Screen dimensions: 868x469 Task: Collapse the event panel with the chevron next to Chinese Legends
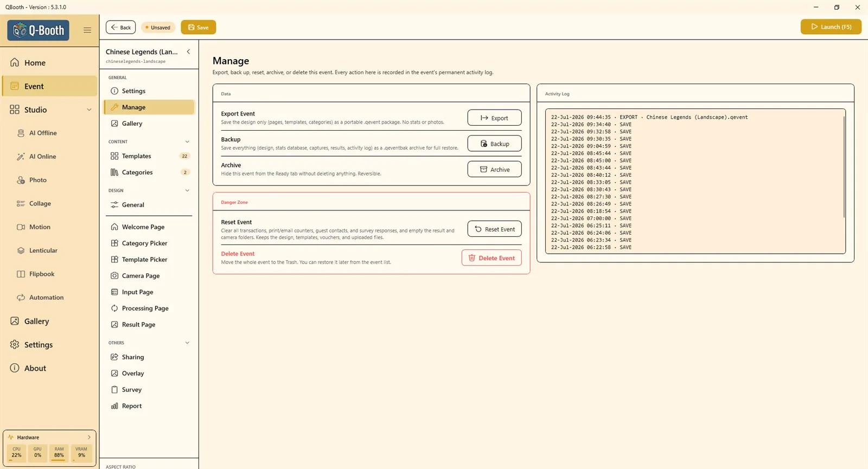pos(188,52)
